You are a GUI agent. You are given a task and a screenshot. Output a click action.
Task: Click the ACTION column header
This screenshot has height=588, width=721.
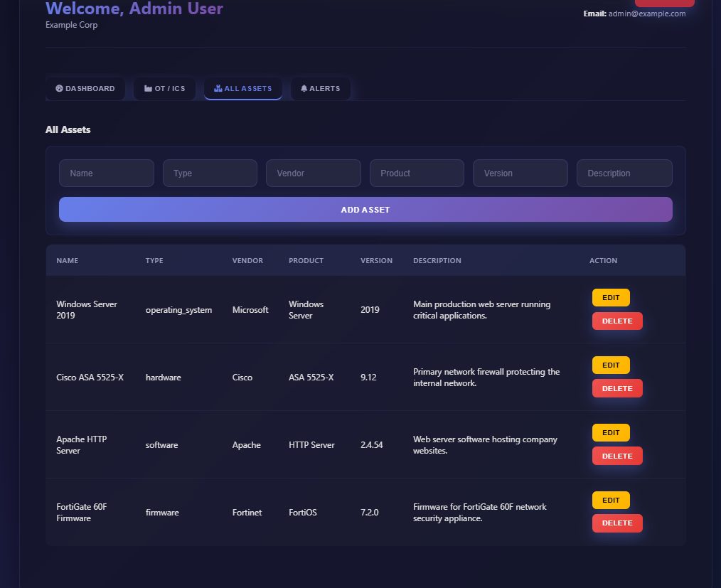click(x=603, y=261)
